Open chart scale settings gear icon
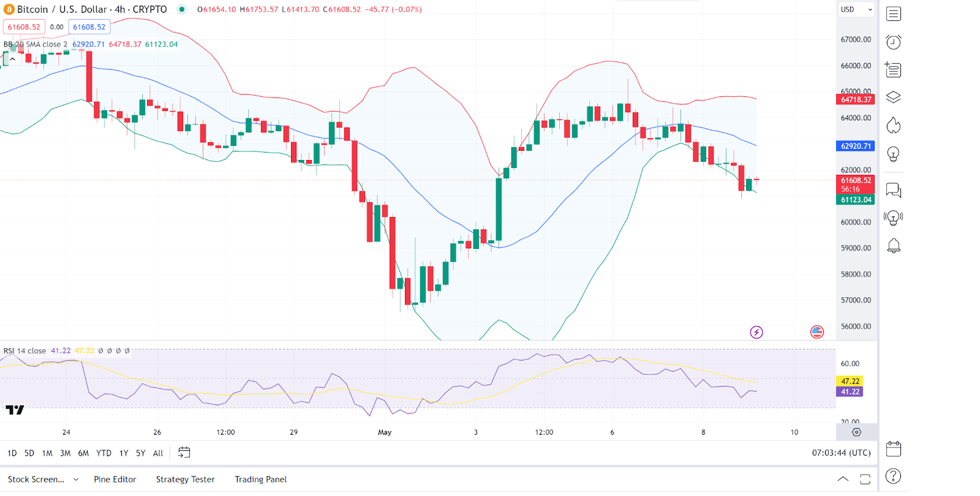This screenshot has height=496, width=980. click(857, 432)
